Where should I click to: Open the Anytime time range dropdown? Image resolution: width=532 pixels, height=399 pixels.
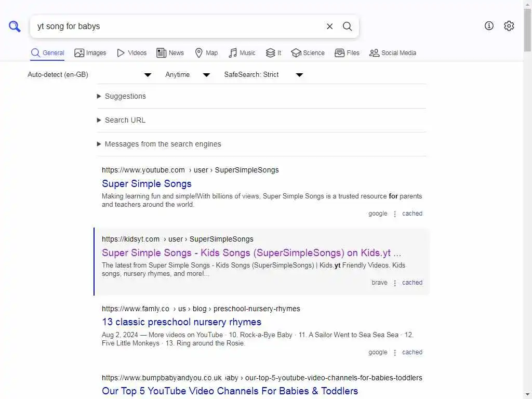click(188, 75)
